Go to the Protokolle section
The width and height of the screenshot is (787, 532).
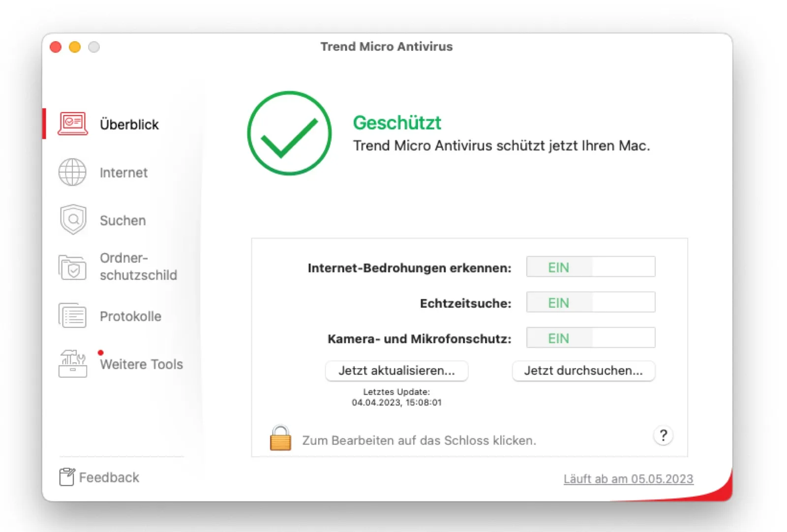point(130,316)
